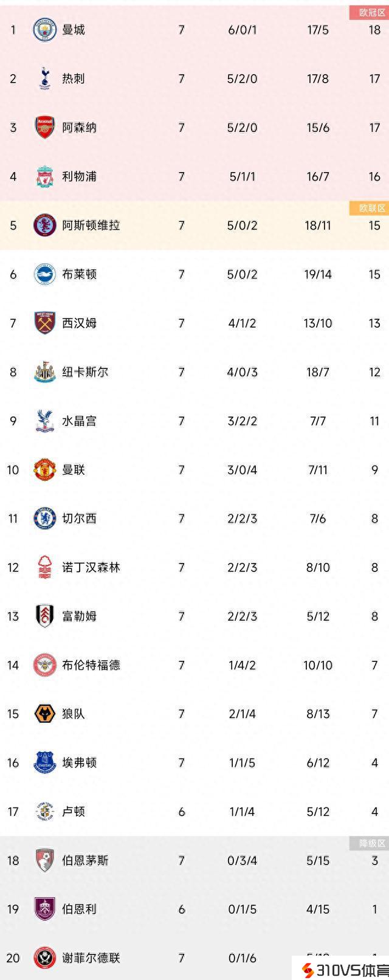Click the Wolves club crest
Screen dimensions: 389x980
[x=44, y=714]
